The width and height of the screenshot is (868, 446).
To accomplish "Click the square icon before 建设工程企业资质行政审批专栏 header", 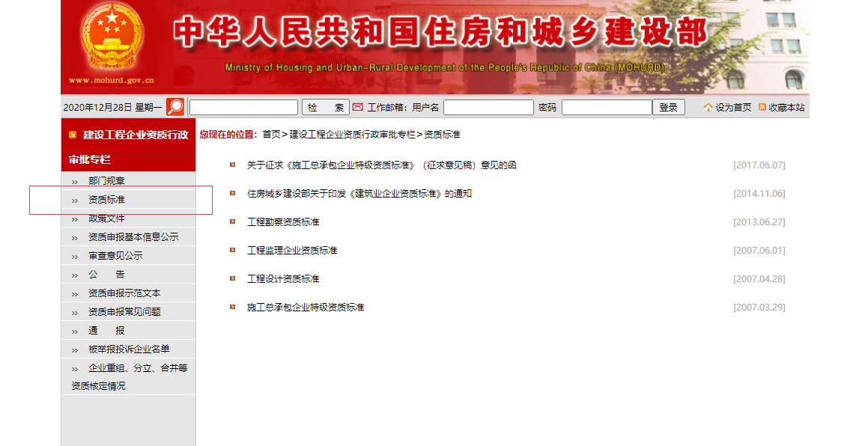I will click(x=73, y=135).
